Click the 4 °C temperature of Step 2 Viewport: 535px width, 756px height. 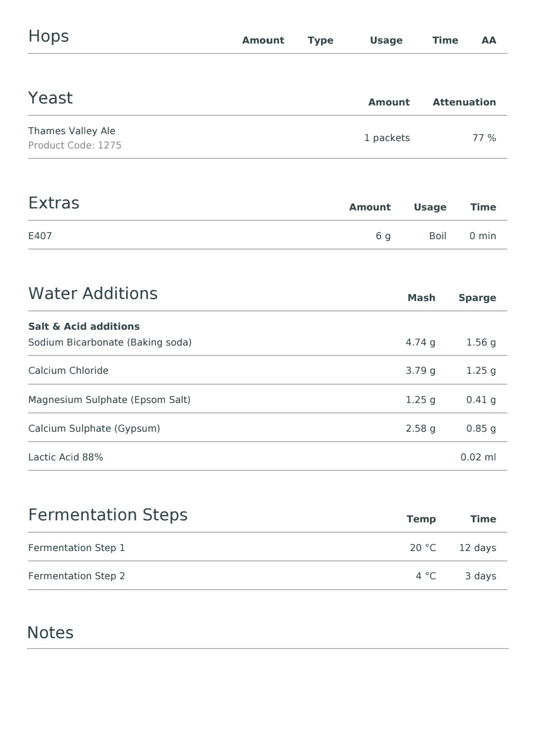[x=426, y=576]
